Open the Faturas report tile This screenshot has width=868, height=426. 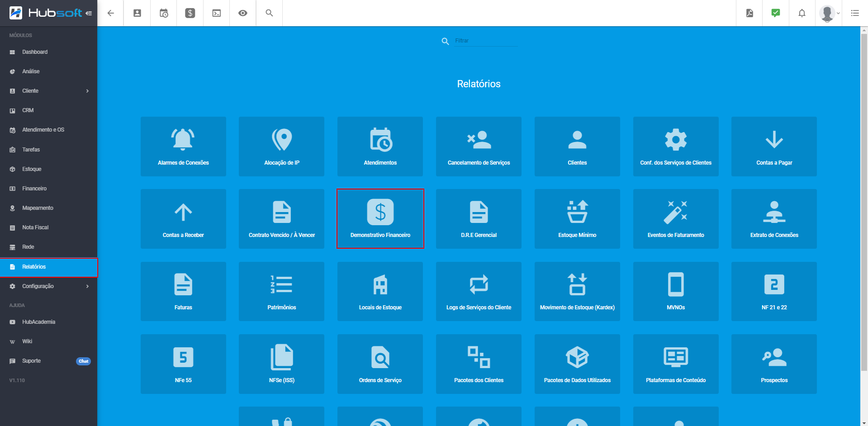click(183, 292)
